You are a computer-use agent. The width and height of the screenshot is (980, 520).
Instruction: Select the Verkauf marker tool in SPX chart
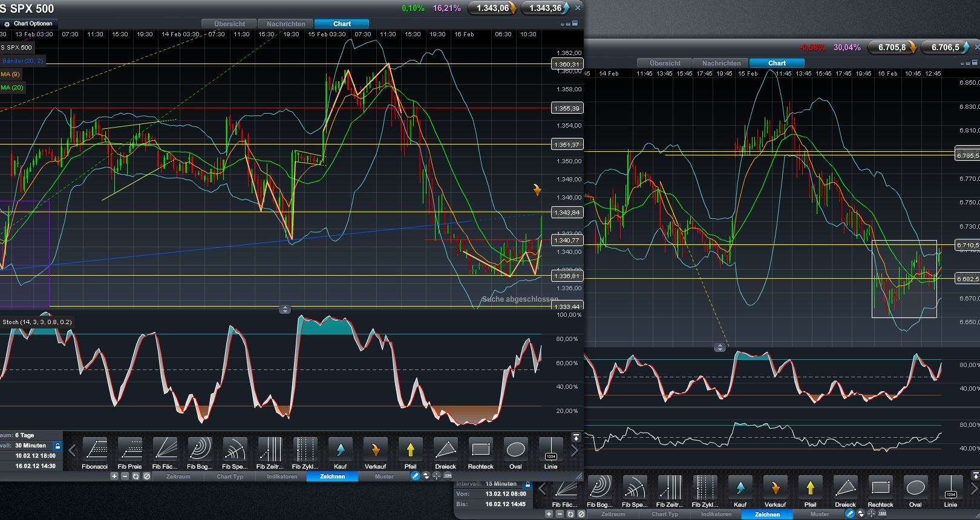tap(375, 450)
